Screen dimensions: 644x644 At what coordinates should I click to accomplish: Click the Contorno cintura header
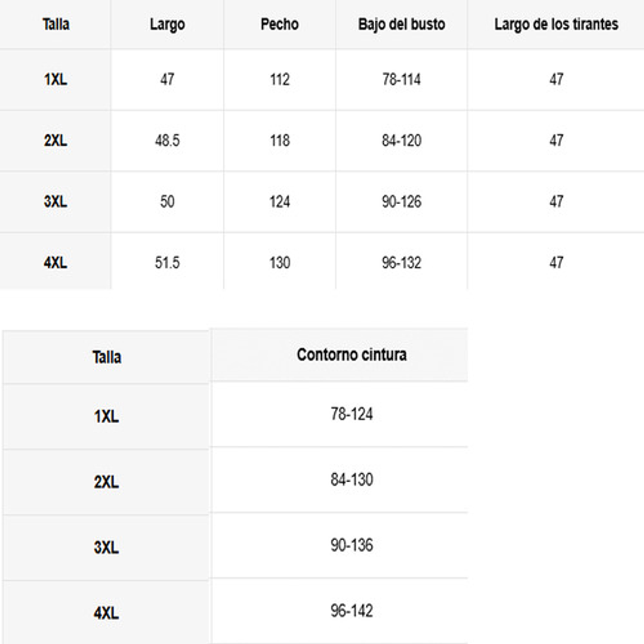point(352,355)
